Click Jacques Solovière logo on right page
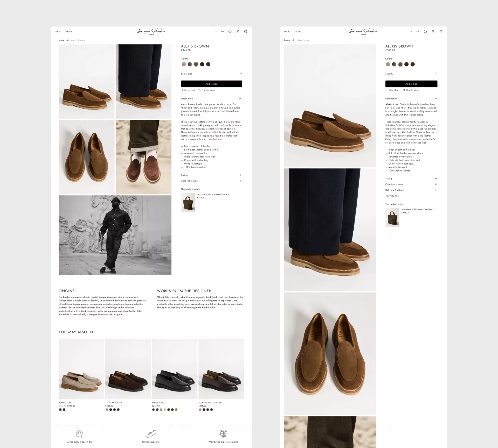 pos(363,32)
